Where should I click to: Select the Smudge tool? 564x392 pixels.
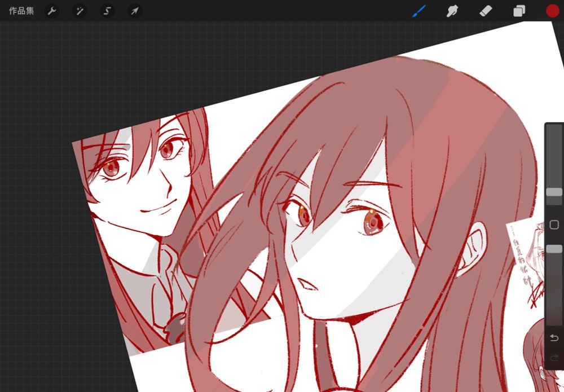click(x=452, y=11)
